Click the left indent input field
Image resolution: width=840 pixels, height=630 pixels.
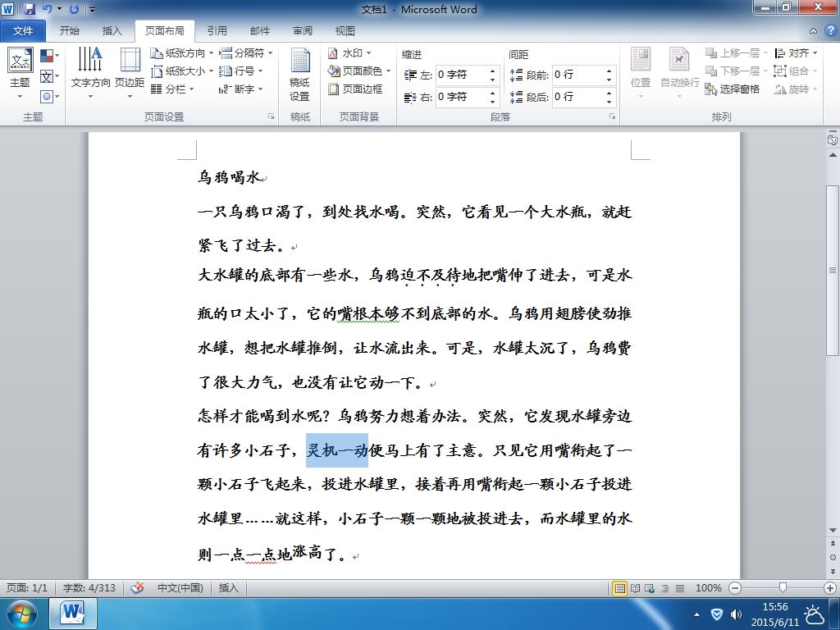click(461, 75)
